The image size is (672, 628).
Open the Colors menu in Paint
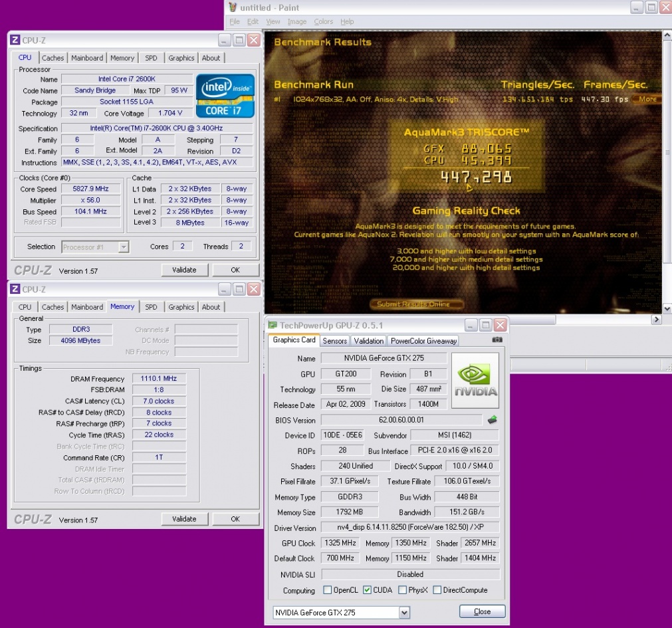pos(324,21)
